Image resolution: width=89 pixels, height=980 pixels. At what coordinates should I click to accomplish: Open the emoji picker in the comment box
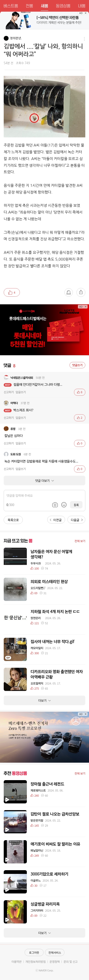tap(64, 505)
